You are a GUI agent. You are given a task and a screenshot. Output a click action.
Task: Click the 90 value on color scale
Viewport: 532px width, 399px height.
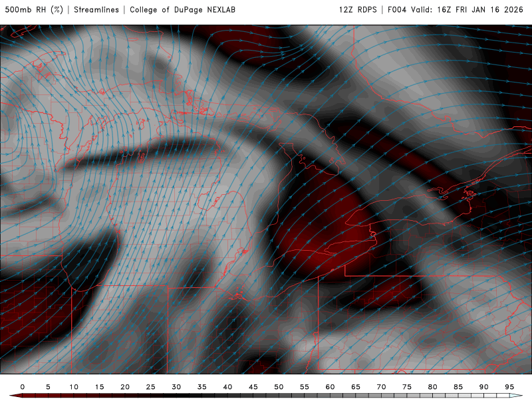click(484, 387)
